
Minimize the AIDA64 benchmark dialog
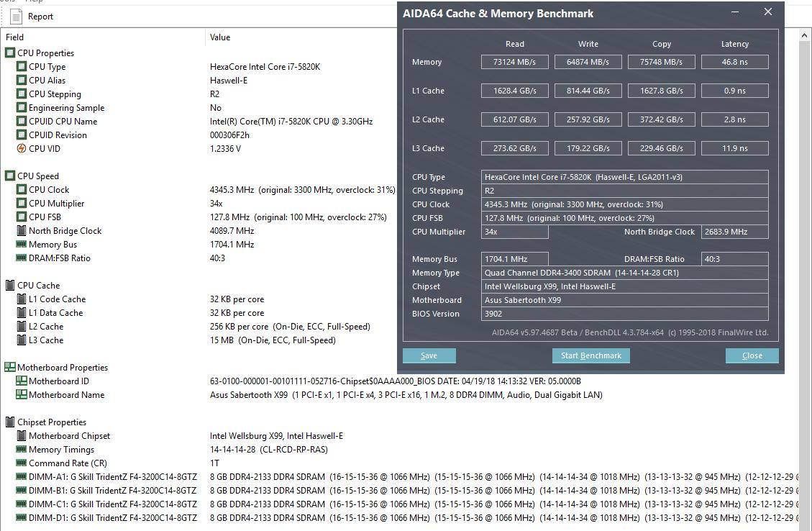(x=735, y=12)
